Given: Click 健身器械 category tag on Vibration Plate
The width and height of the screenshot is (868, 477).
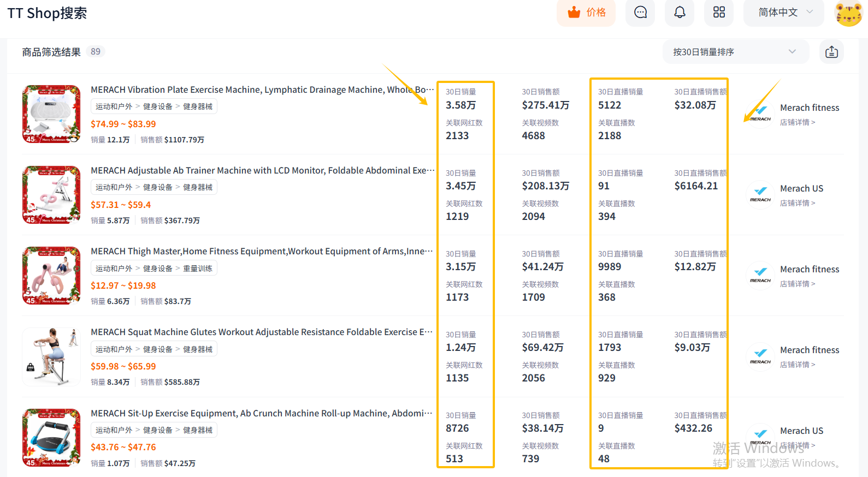Looking at the screenshot, I should (x=198, y=106).
